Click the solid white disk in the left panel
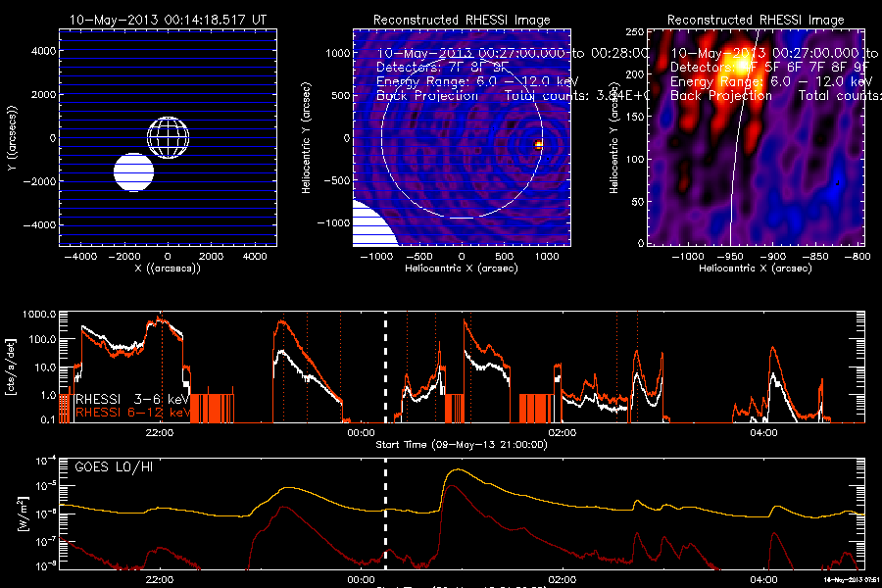882x588 pixels. [134, 172]
